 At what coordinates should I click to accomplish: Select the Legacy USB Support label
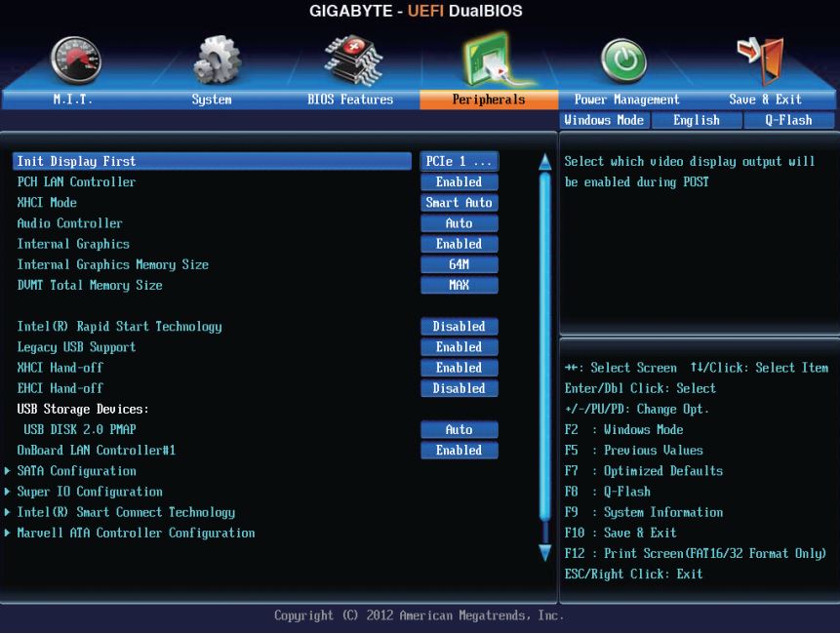(76, 347)
